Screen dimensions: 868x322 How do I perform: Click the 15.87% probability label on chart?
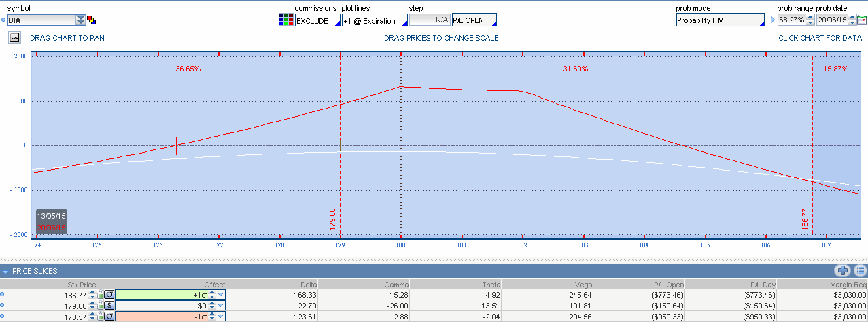click(835, 69)
